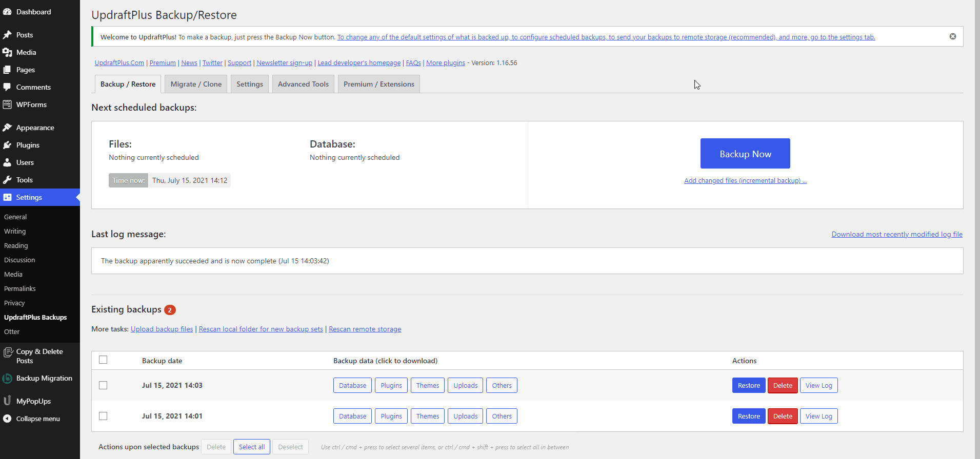Check the select-all backups header checkbox

click(103, 360)
